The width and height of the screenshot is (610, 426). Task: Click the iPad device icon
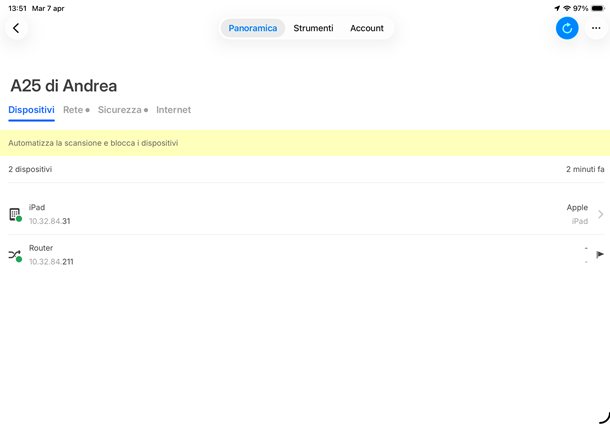pos(15,214)
